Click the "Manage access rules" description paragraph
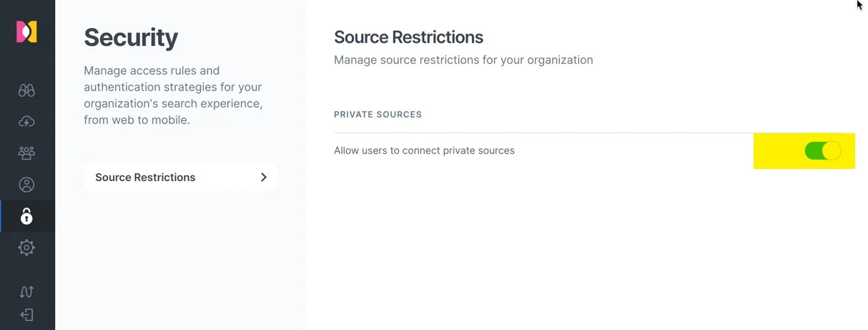The height and width of the screenshot is (330, 868). [173, 95]
